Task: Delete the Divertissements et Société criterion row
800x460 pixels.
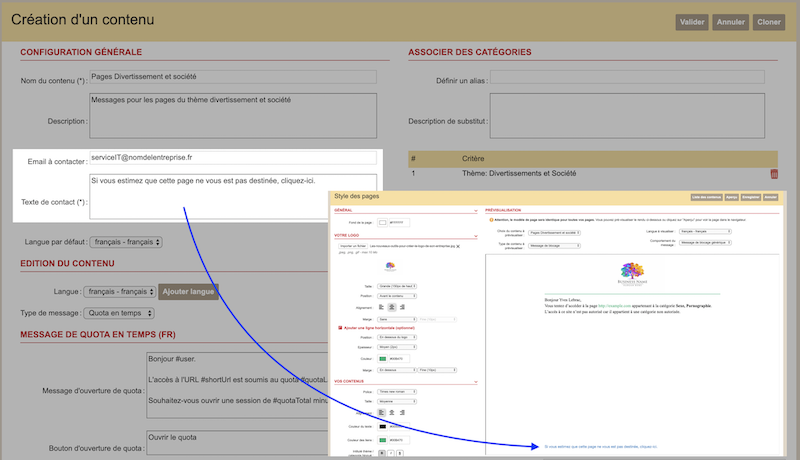Action: 772,174
